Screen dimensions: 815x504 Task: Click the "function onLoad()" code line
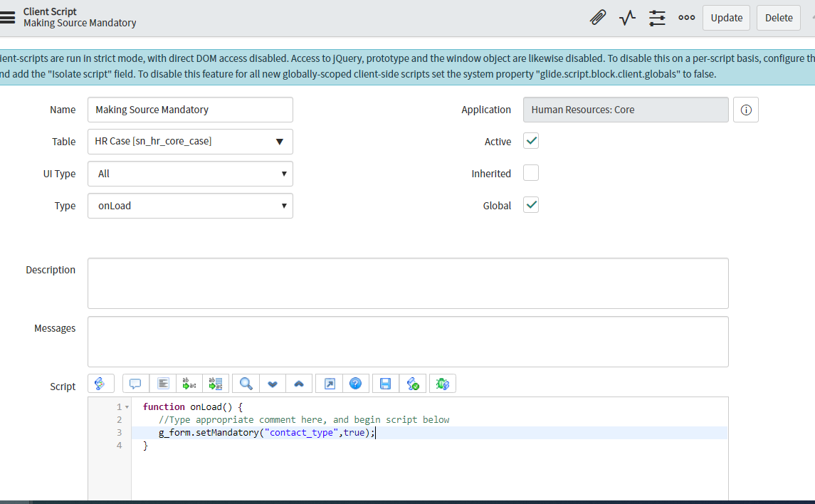[x=193, y=407]
